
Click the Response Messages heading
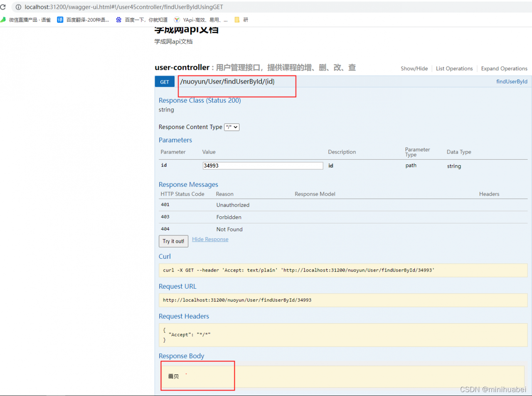coord(188,185)
